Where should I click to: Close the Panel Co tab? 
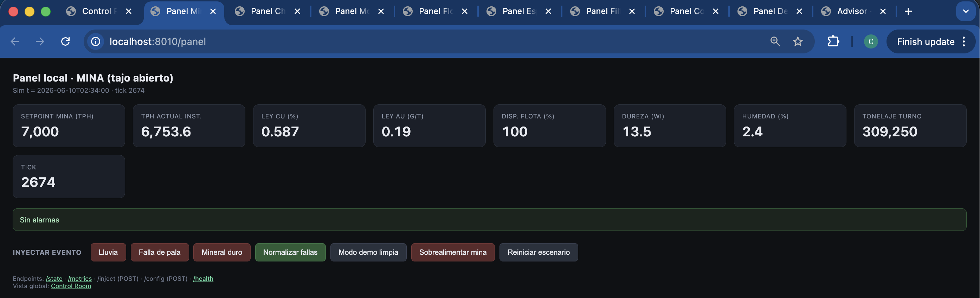[x=716, y=11]
